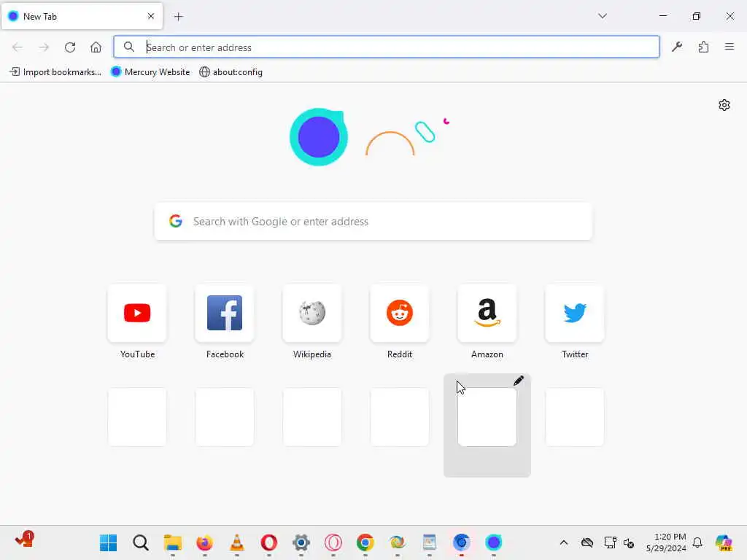Launch Opera from the taskbar
The width and height of the screenshot is (747, 560).
coord(269,542)
